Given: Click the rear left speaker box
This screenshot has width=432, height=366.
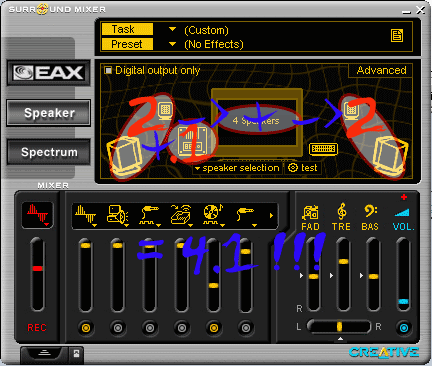Looking at the screenshot, I should click(x=124, y=156).
